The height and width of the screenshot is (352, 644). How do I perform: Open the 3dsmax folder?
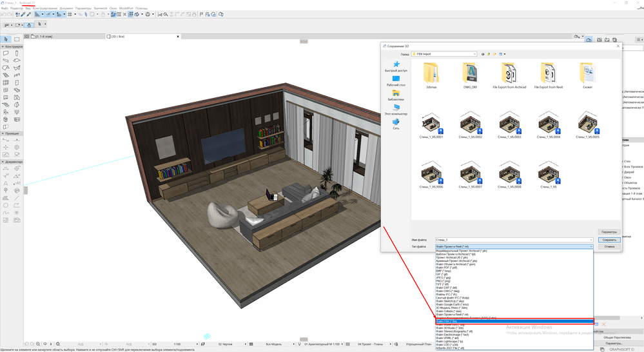click(431, 73)
